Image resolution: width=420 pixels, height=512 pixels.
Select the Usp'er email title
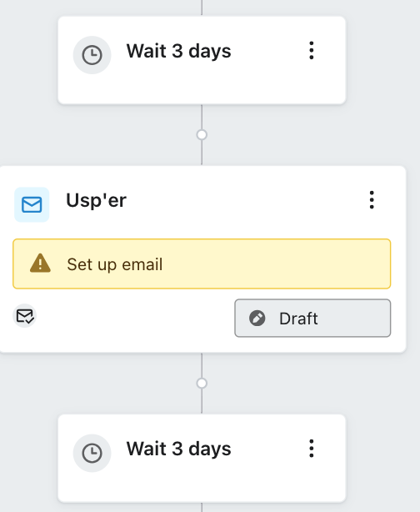click(x=96, y=200)
